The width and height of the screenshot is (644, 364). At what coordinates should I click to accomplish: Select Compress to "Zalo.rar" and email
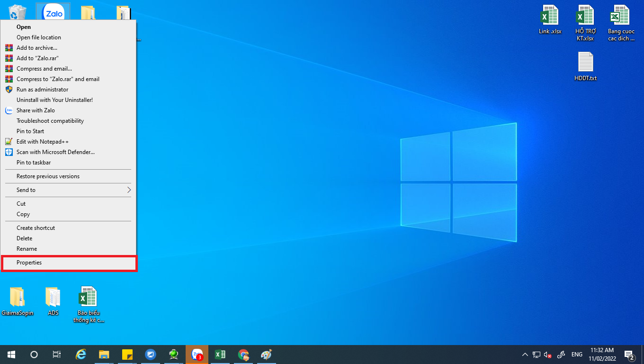[x=68, y=79]
